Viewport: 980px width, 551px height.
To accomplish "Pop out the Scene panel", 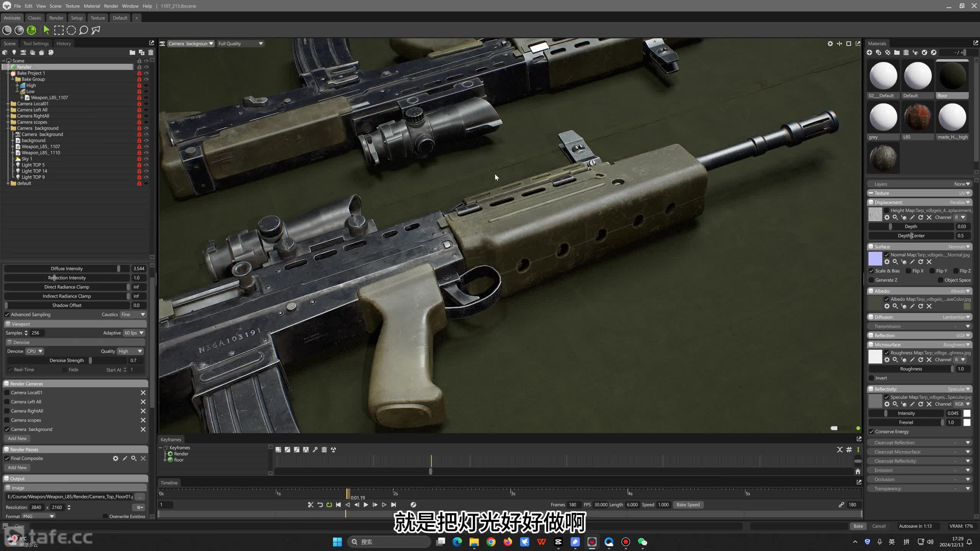I will [151, 43].
